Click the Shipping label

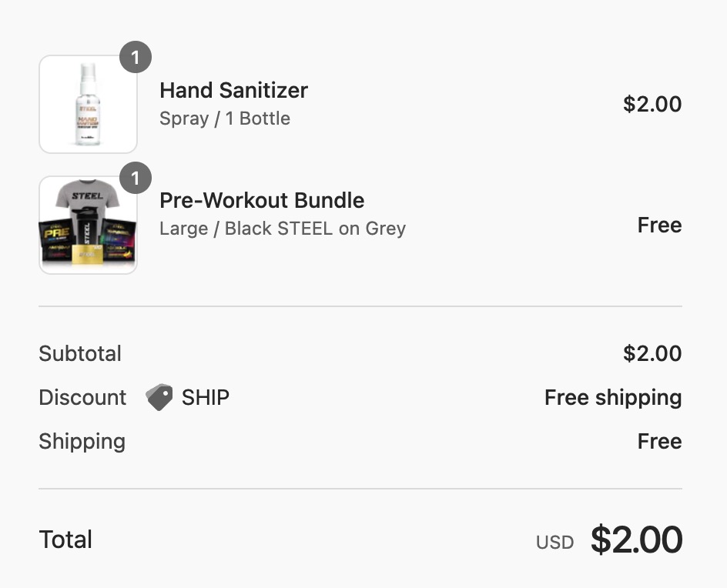[x=82, y=441]
